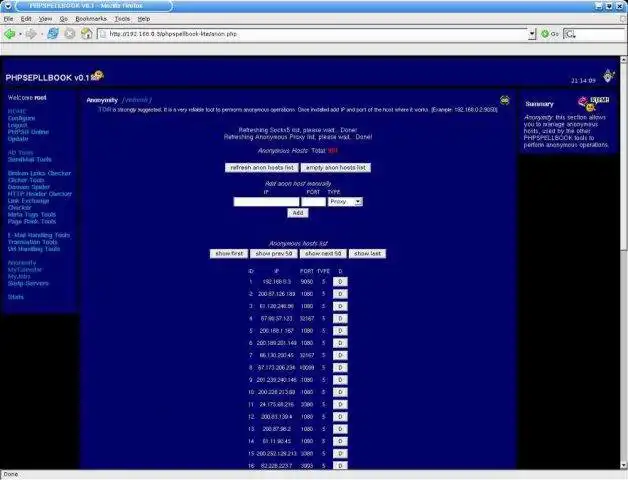Click the MyCalendar sidebar link
The width and height of the screenshot is (628, 480).
[x=25, y=269]
